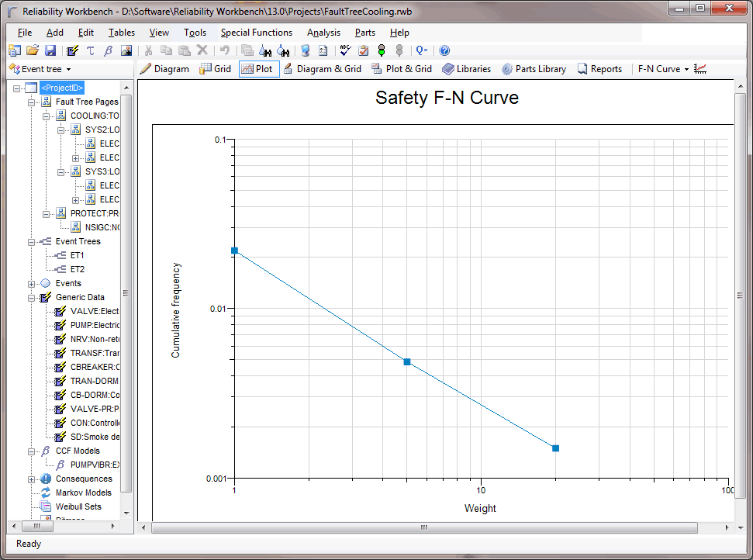Switch to the Plot view tab

tap(258, 68)
